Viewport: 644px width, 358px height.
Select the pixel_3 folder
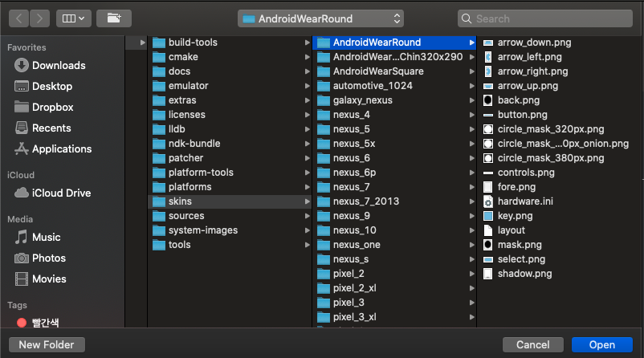(394, 303)
